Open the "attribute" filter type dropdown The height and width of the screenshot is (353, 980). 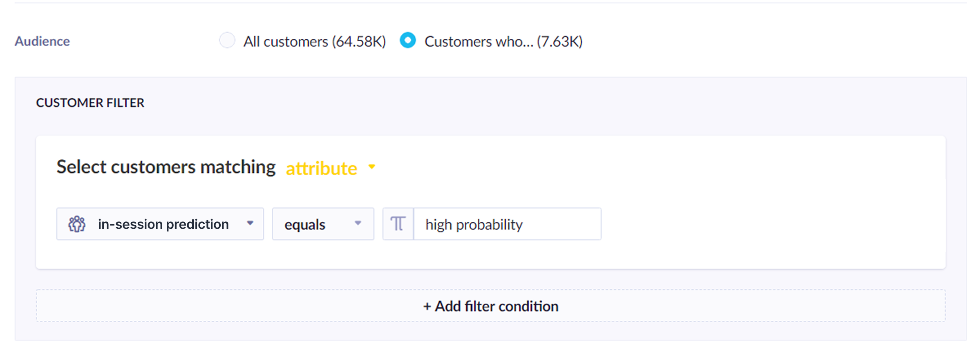click(x=321, y=168)
